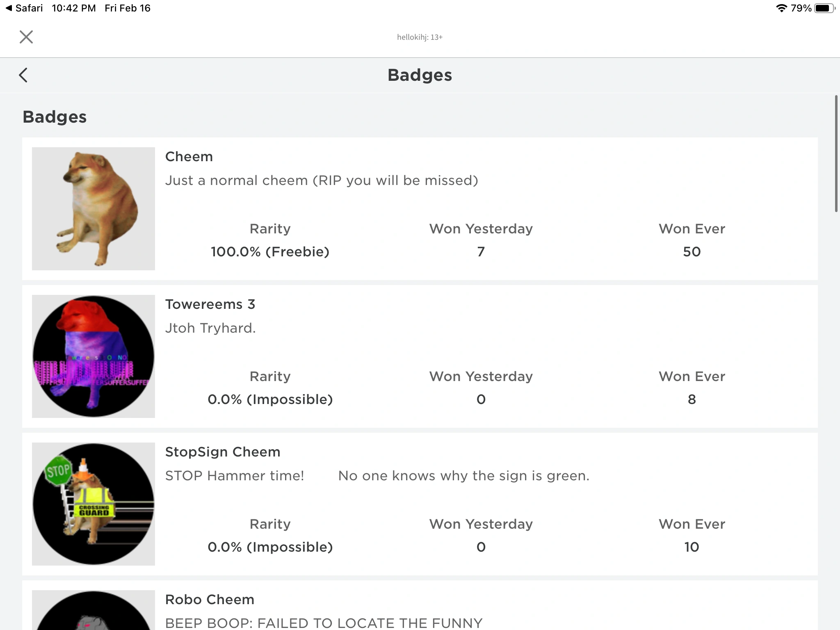Select the Robo Cheem badge title
The image size is (840, 630).
210,600
